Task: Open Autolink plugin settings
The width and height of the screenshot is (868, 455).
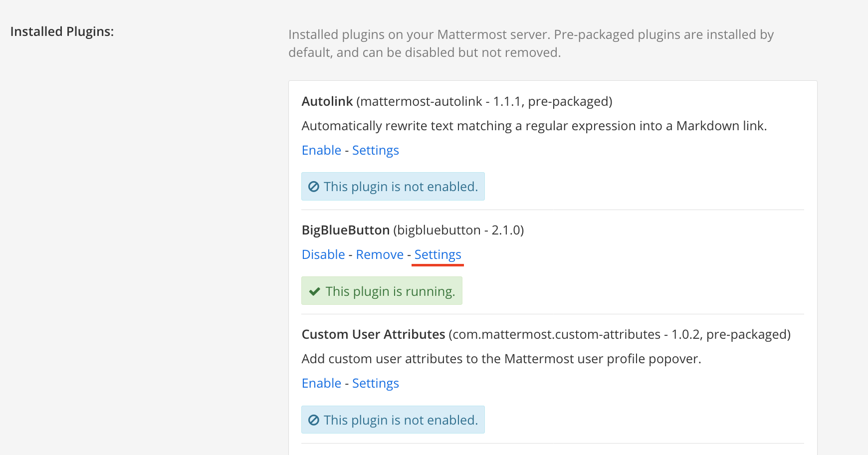Action: coord(375,150)
